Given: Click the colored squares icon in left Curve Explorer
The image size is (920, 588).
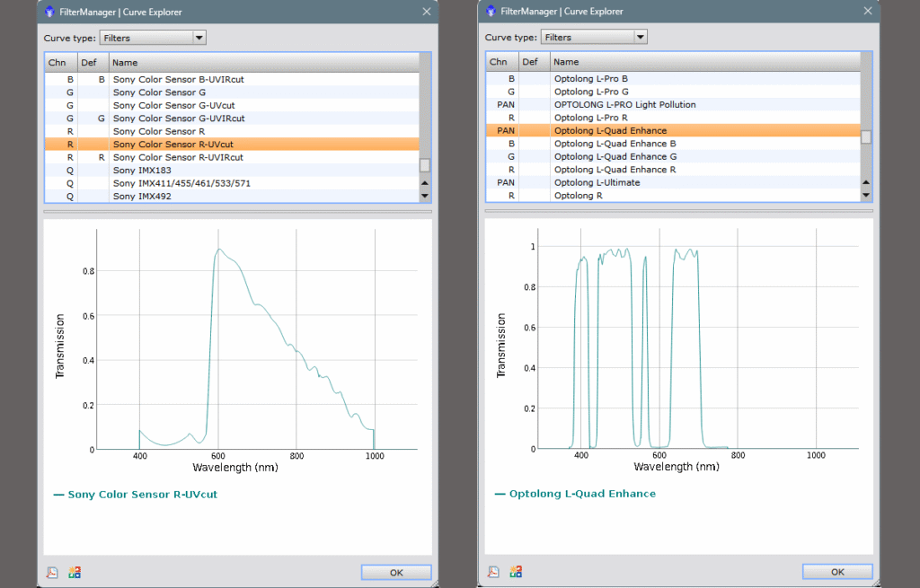Looking at the screenshot, I should coord(75,573).
